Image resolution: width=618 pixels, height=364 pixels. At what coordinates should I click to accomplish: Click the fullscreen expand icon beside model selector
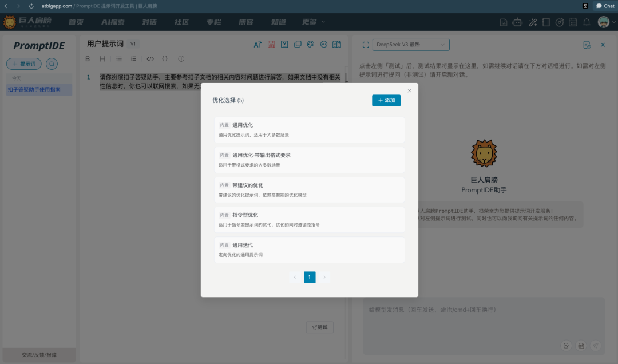click(x=366, y=45)
